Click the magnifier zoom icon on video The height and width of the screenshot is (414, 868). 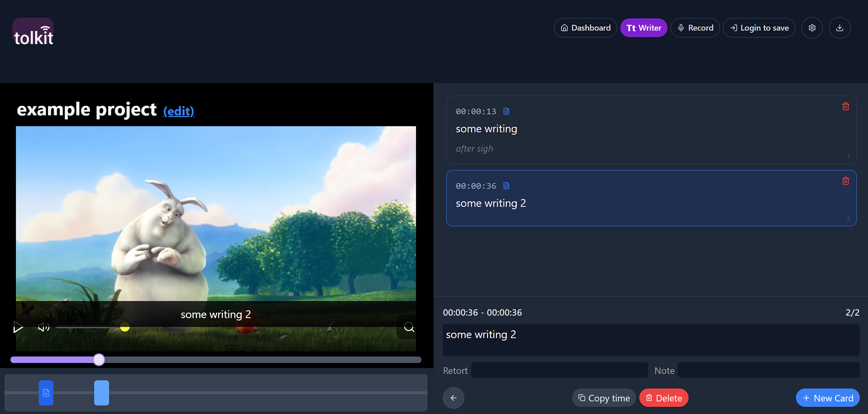tap(409, 327)
